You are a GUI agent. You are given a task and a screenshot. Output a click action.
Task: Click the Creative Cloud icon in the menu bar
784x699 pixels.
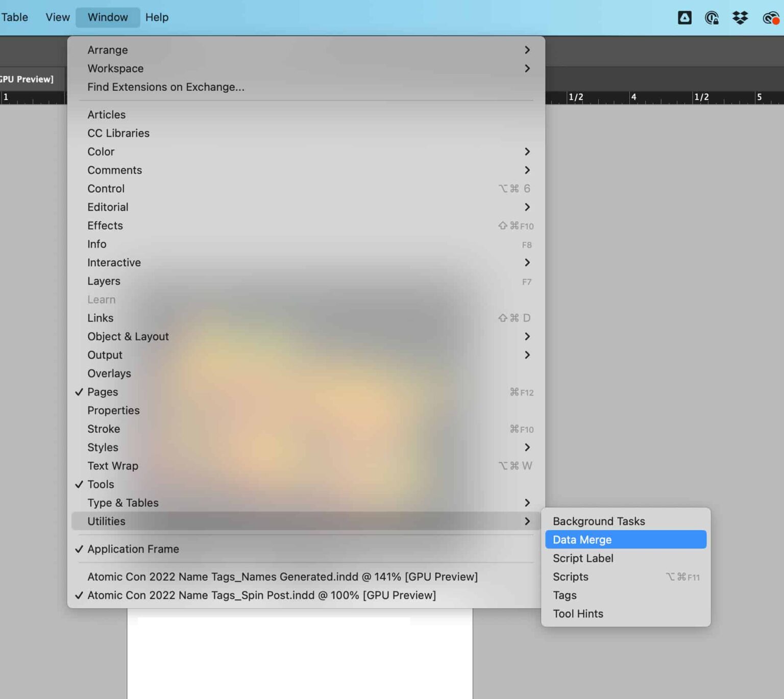[684, 17]
